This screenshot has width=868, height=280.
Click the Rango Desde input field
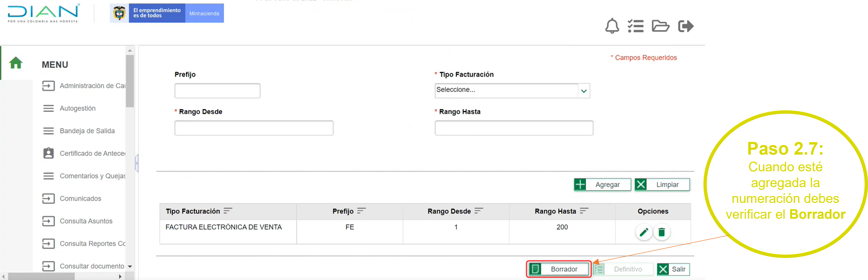pos(254,128)
